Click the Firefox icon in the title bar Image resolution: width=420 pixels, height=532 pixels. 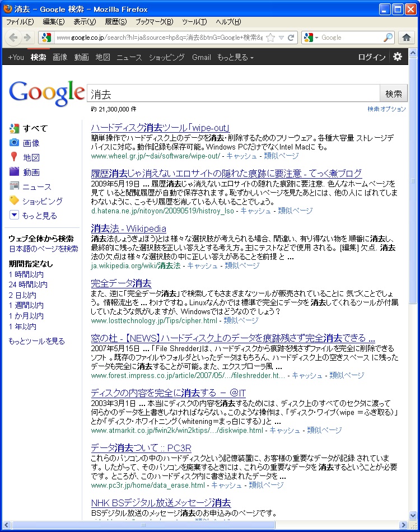(x=7, y=9)
